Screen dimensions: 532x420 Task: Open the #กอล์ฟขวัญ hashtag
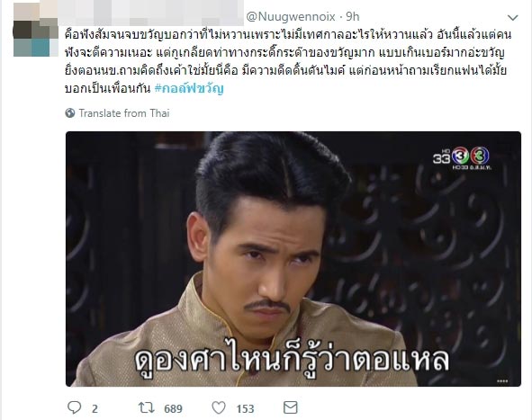click(189, 88)
